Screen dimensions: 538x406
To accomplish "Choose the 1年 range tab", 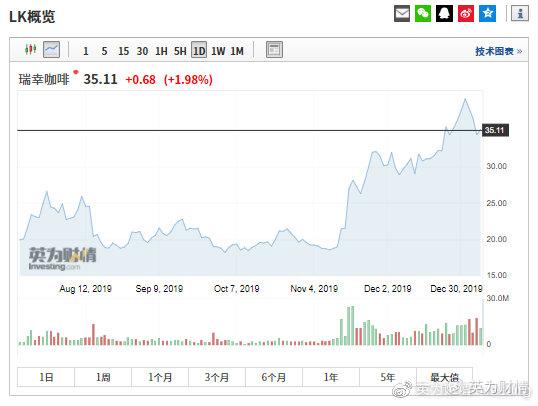I will (331, 377).
